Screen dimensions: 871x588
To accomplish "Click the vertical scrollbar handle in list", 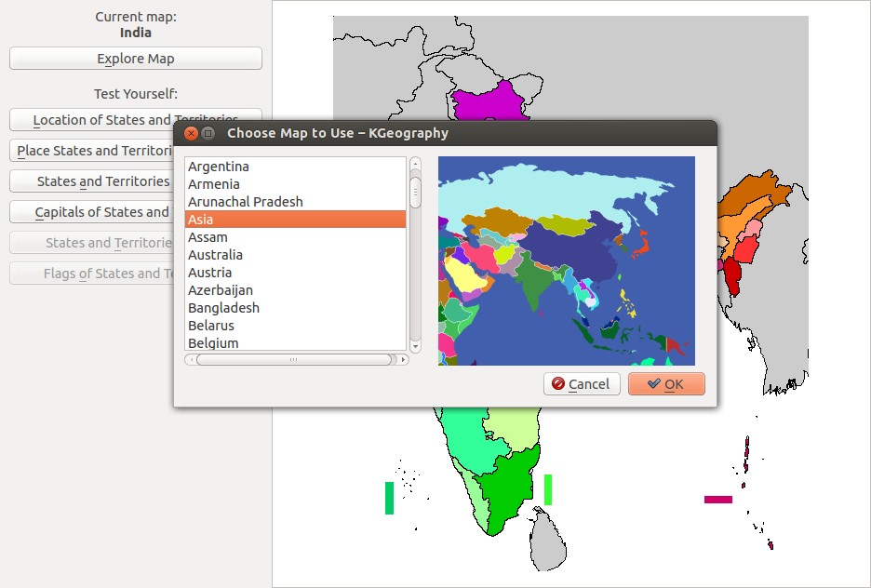I will (x=415, y=192).
